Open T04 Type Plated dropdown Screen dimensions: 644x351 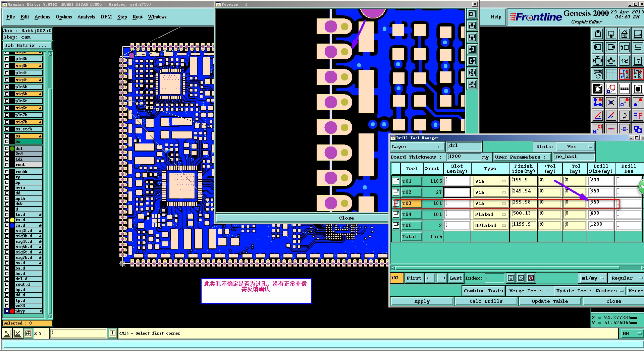tap(490, 214)
